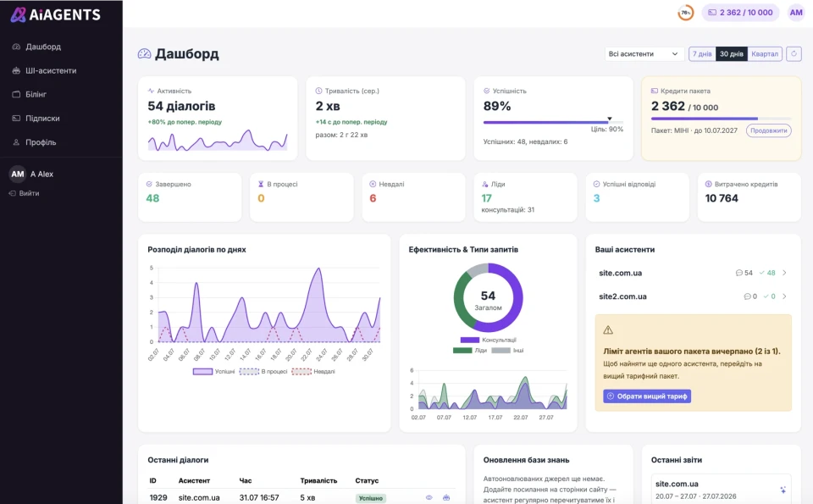Click the Успішно status badge
The image size is (813, 504).
pyautogui.click(x=371, y=498)
